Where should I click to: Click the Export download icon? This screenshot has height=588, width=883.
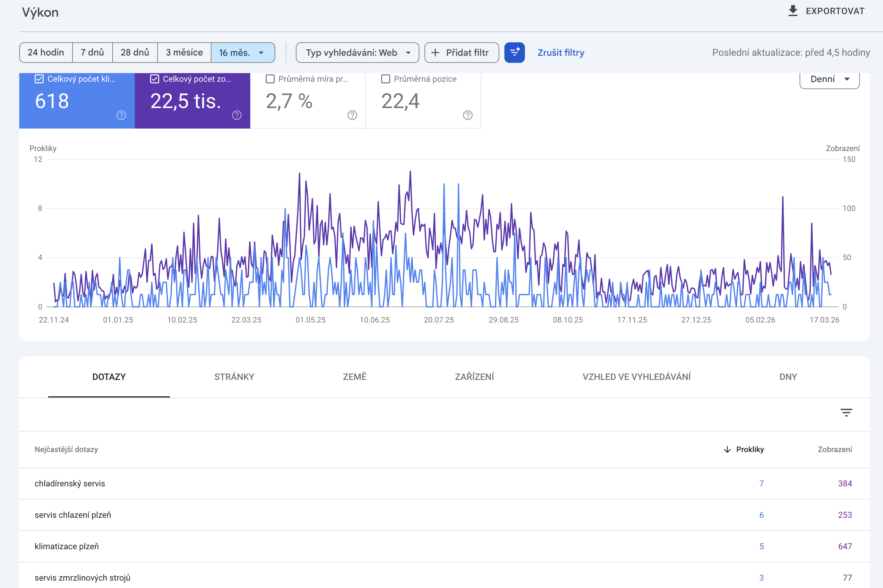793,11
